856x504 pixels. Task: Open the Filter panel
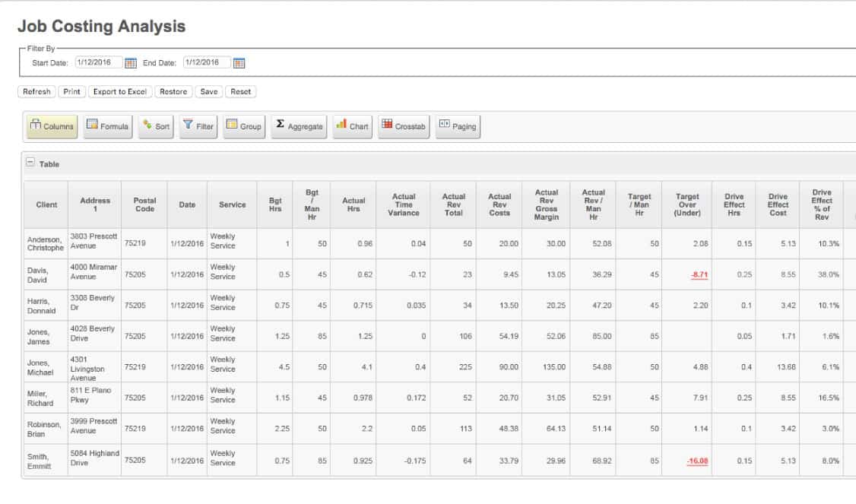(198, 126)
